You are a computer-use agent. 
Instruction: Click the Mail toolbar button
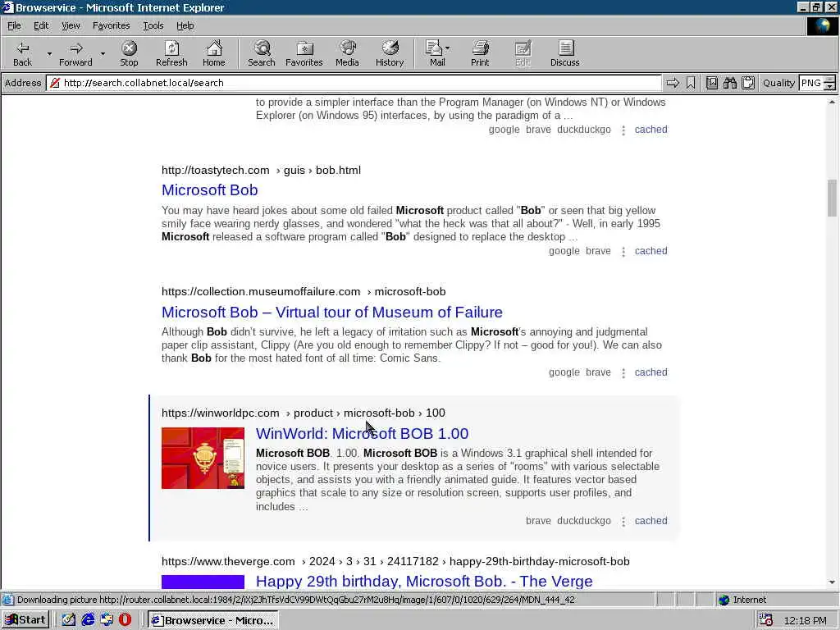435,53
